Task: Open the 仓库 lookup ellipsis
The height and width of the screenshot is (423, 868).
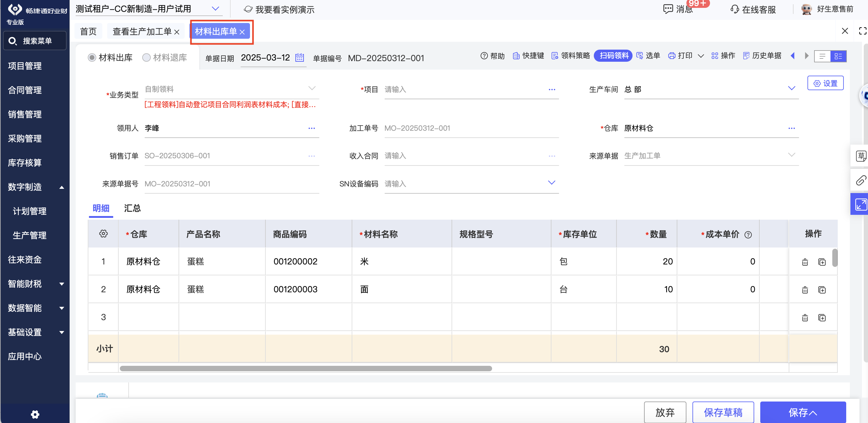Action: [x=791, y=128]
